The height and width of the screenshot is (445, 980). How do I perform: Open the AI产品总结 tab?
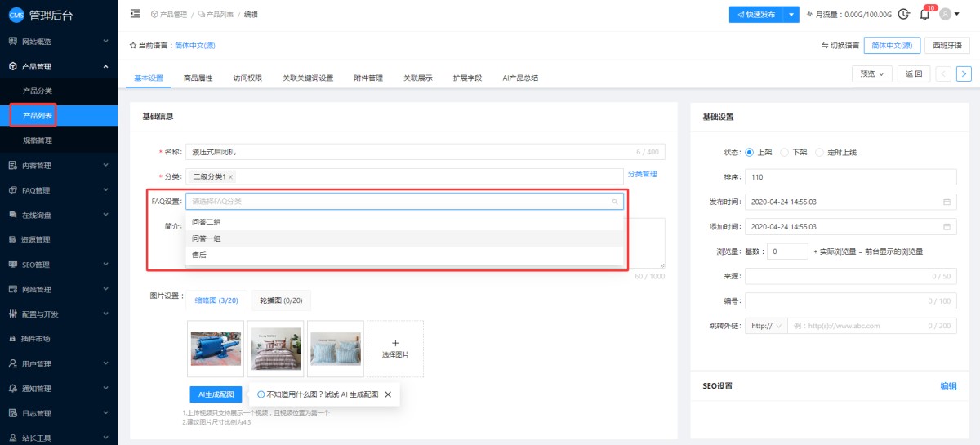(x=520, y=78)
